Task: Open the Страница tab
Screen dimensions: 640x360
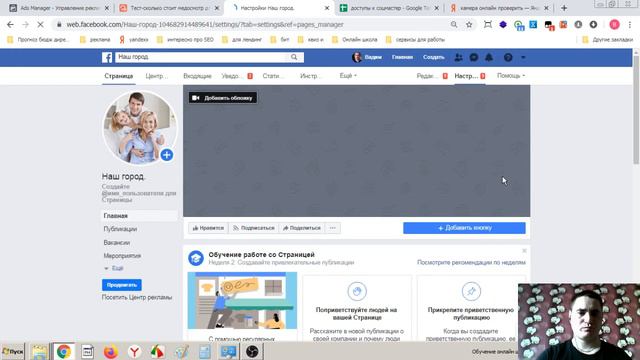Action: pos(118,76)
